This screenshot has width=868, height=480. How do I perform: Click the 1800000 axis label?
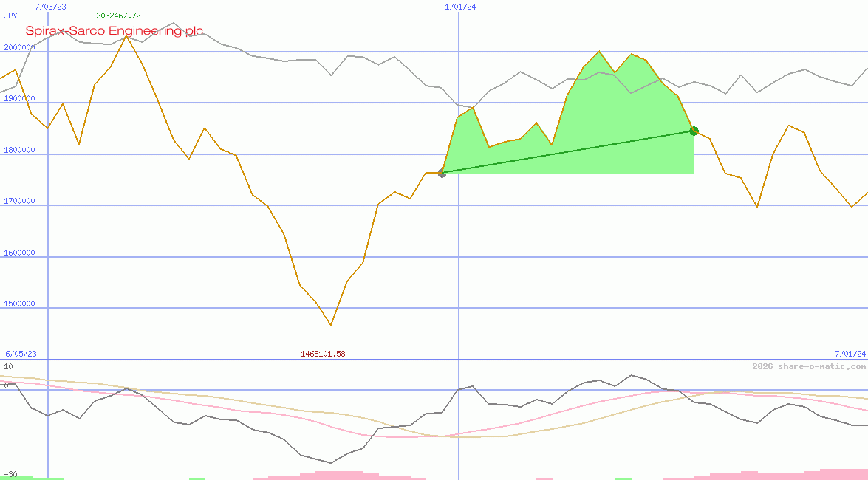[19, 150]
